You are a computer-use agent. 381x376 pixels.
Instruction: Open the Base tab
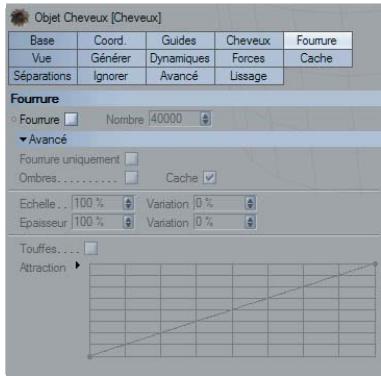coord(43,41)
